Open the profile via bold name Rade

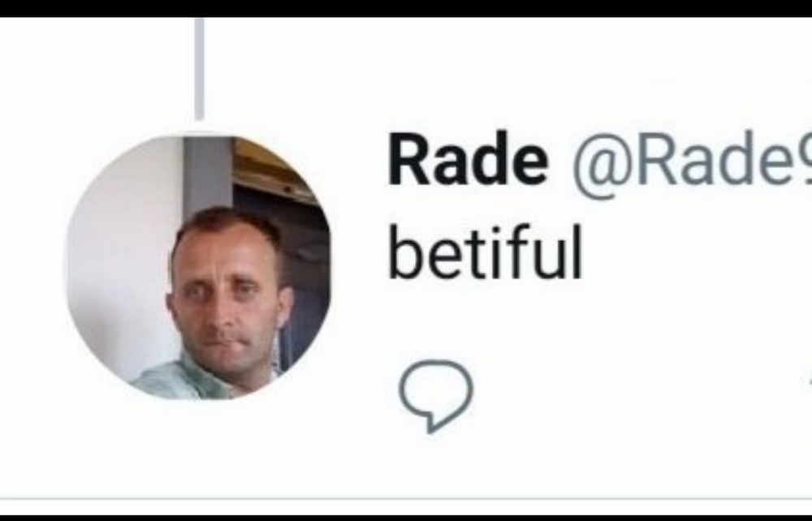468,159
